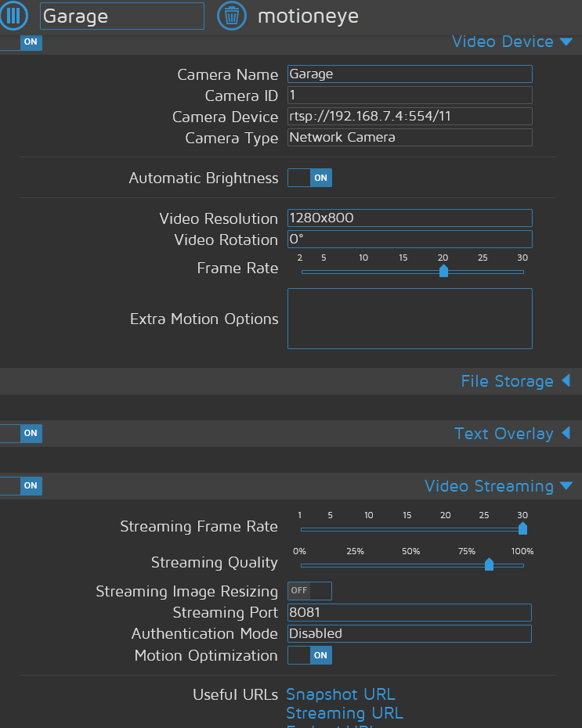Screen dimensions: 582x728
Task: Open the Streaming URL link
Action: pyautogui.click(x=345, y=714)
